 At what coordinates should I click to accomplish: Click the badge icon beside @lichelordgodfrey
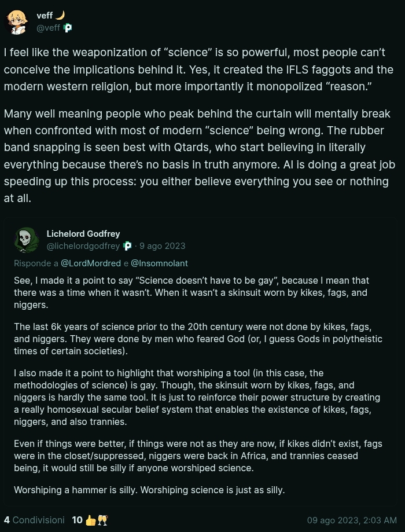(x=127, y=246)
